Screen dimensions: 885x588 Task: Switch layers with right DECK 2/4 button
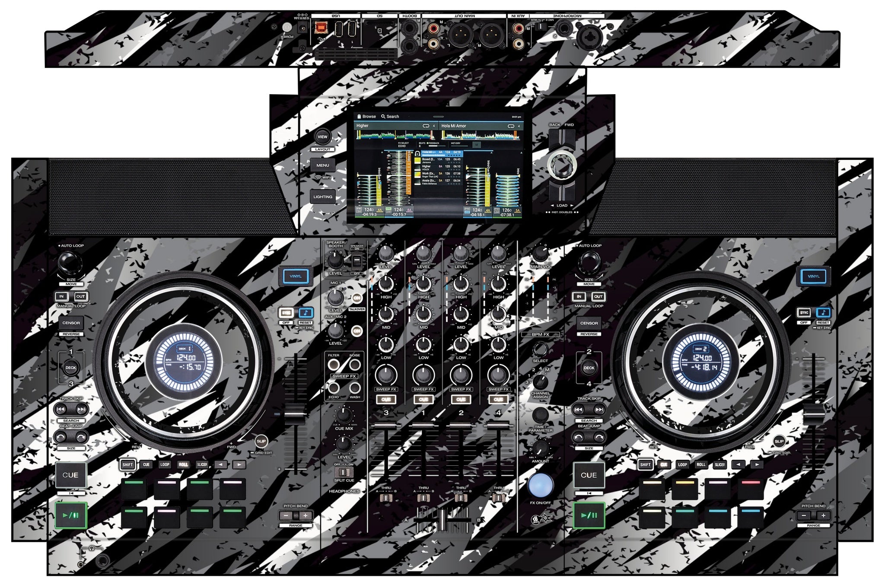589,368
